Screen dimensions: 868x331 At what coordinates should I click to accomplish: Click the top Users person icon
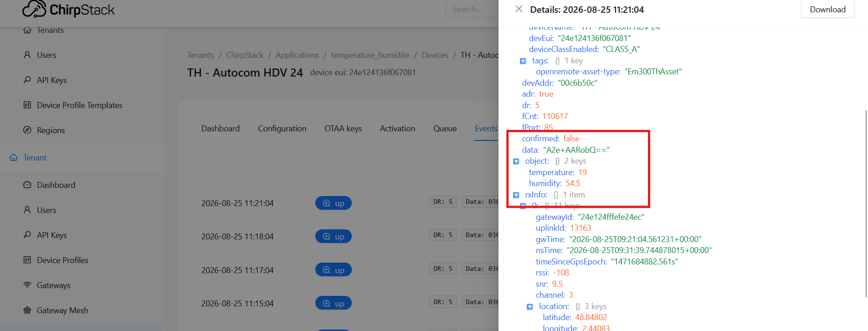(x=27, y=55)
